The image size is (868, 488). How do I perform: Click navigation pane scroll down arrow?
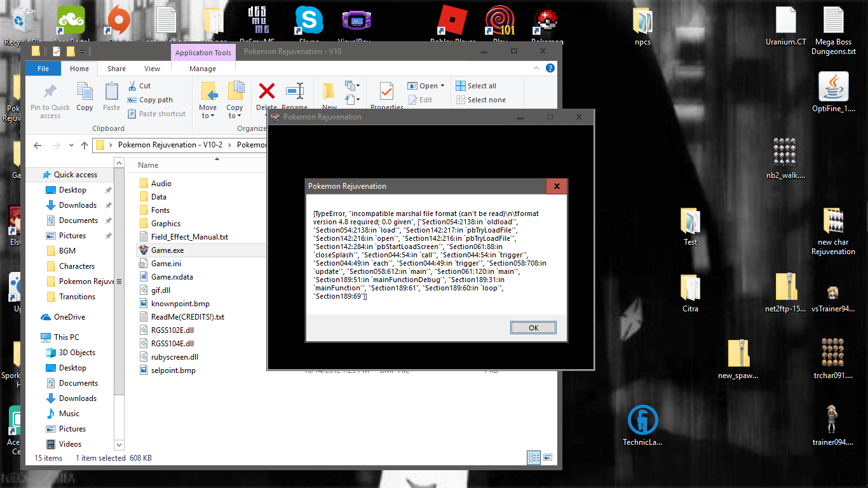click(x=119, y=445)
